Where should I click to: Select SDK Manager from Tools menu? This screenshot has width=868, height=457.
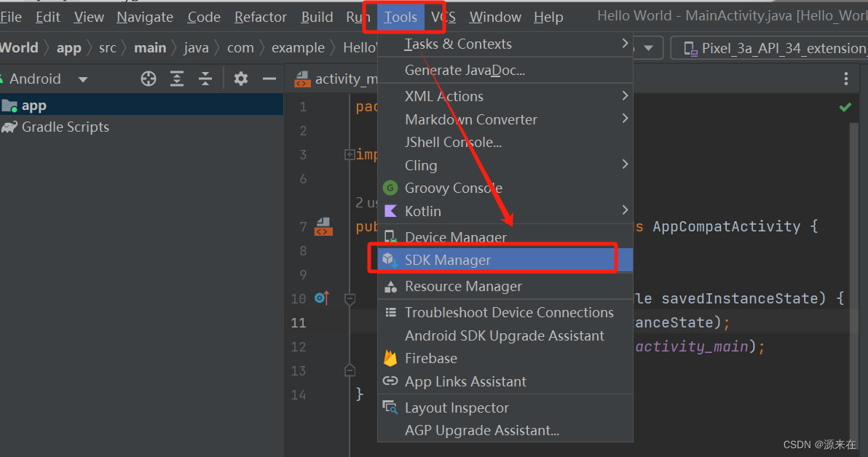505,260
